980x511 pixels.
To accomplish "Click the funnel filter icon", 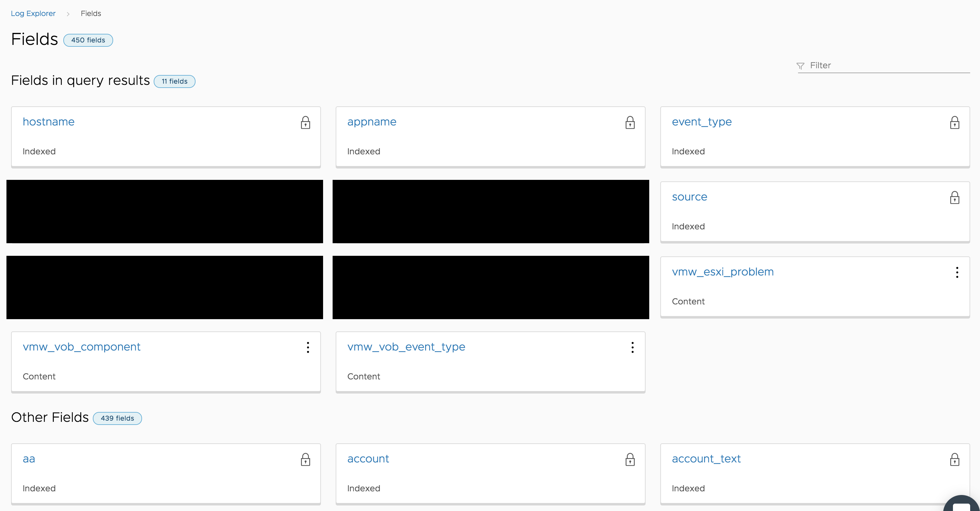I will pos(800,66).
